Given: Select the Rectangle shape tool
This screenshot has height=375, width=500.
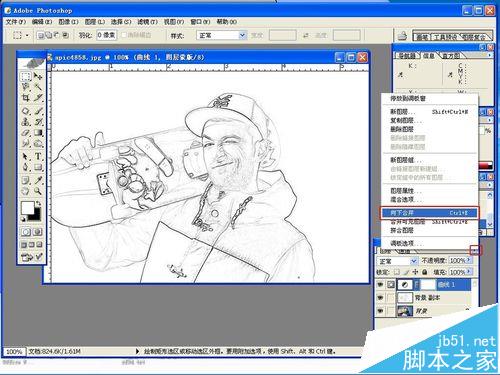Looking at the screenshot, I should click(38, 167).
